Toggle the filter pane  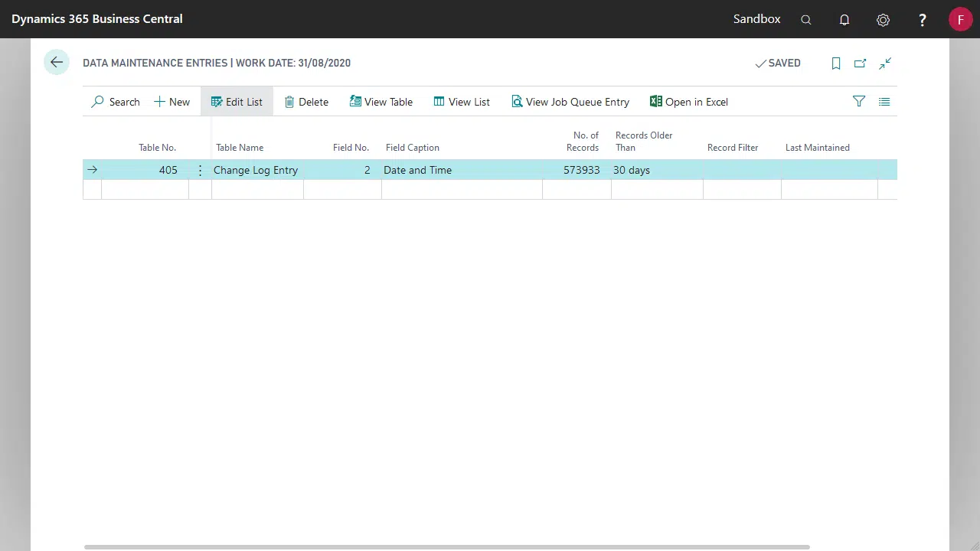pos(859,101)
